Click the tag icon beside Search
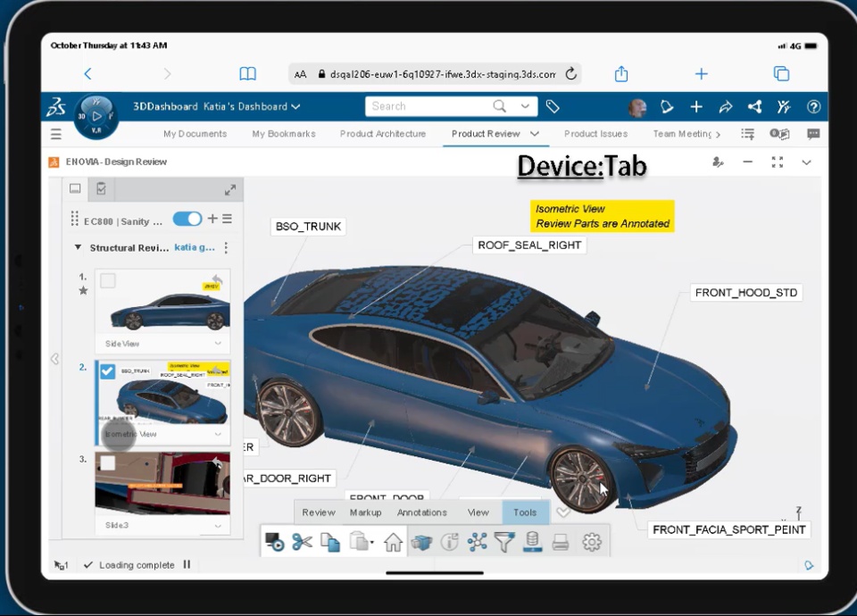 point(553,106)
